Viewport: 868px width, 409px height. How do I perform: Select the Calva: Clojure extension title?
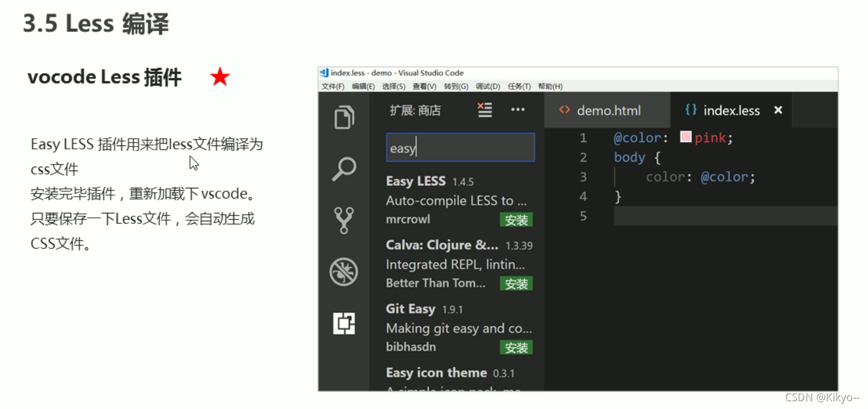point(442,245)
